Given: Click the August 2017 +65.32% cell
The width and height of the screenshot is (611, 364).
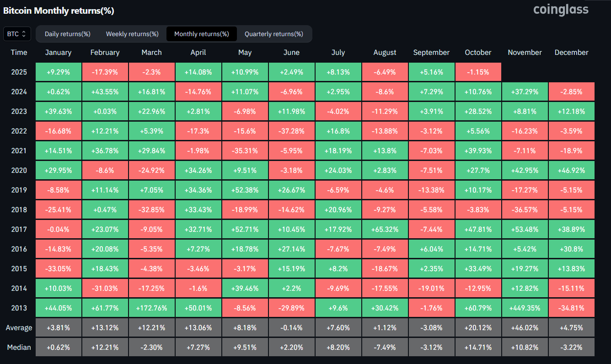Looking at the screenshot, I should click(385, 229).
